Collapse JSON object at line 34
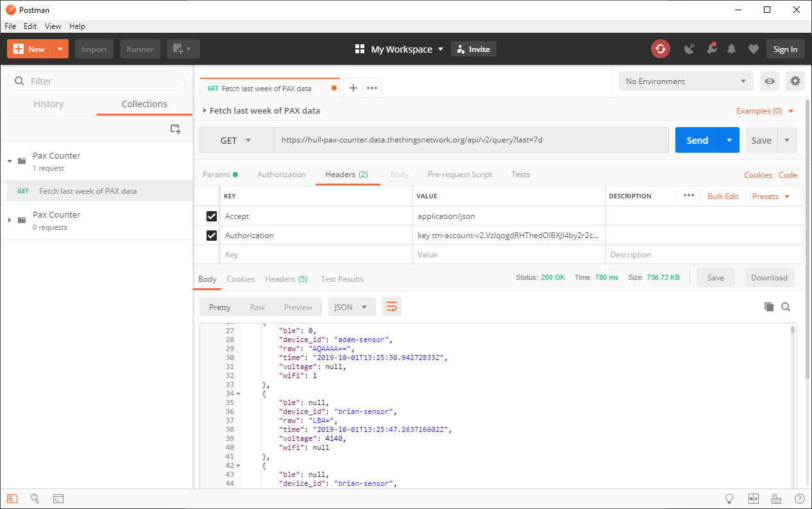This screenshot has height=509, width=812. point(239,393)
